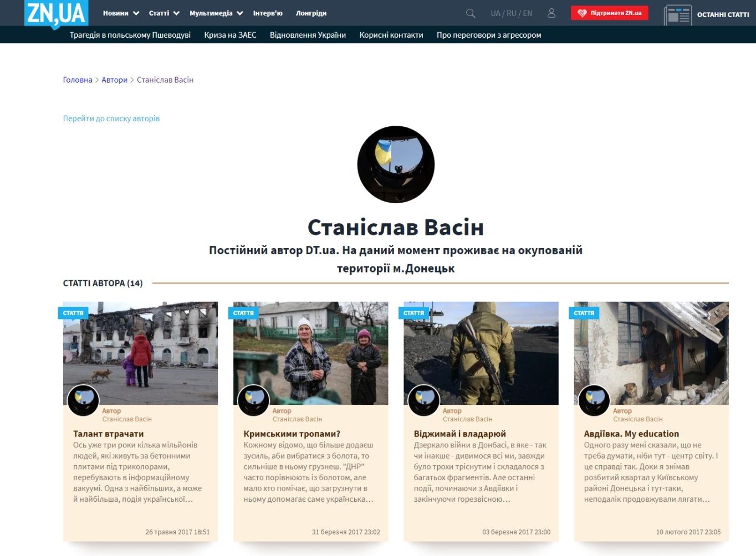756x556 pixels.
Task: Click Авдіївка article excerpt text
Action: 651,472
